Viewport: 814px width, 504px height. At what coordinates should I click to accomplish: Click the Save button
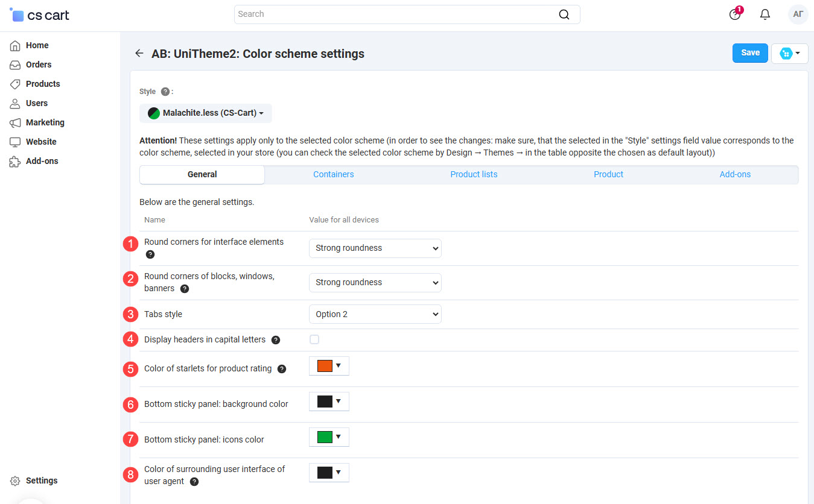click(x=750, y=53)
